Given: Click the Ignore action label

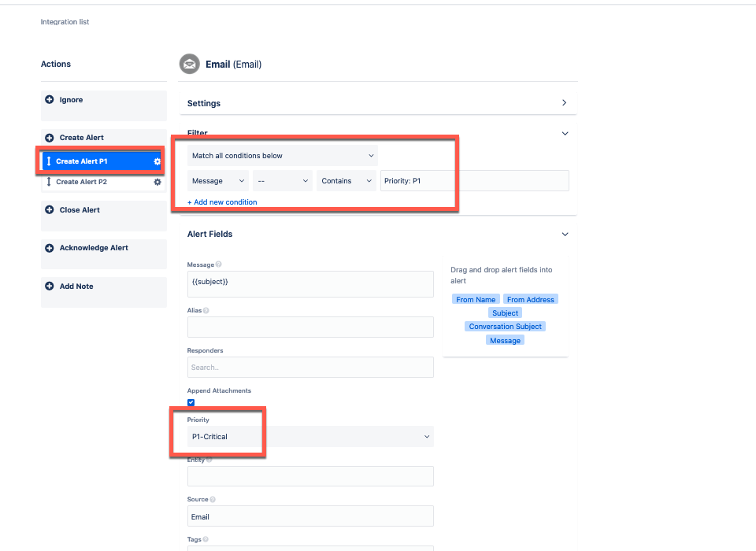Looking at the screenshot, I should coord(71,100).
